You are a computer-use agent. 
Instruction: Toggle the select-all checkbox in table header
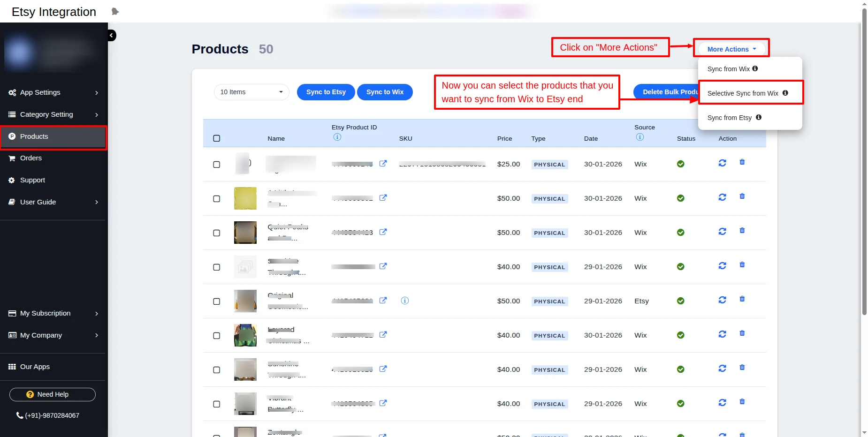coord(216,138)
